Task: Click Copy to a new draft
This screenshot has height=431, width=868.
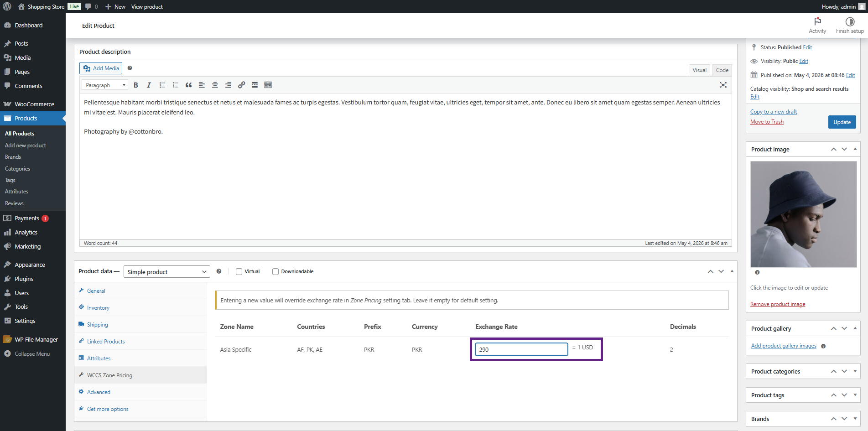Action: coord(774,112)
